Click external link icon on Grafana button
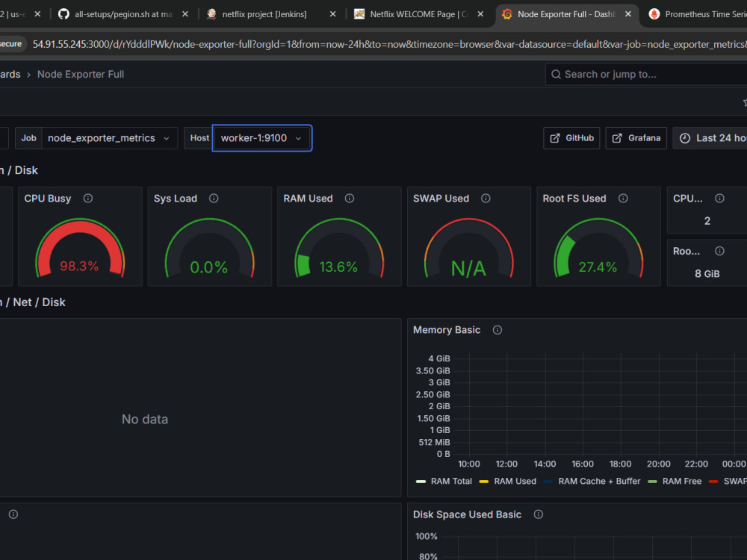The height and width of the screenshot is (560, 747). pos(617,138)
